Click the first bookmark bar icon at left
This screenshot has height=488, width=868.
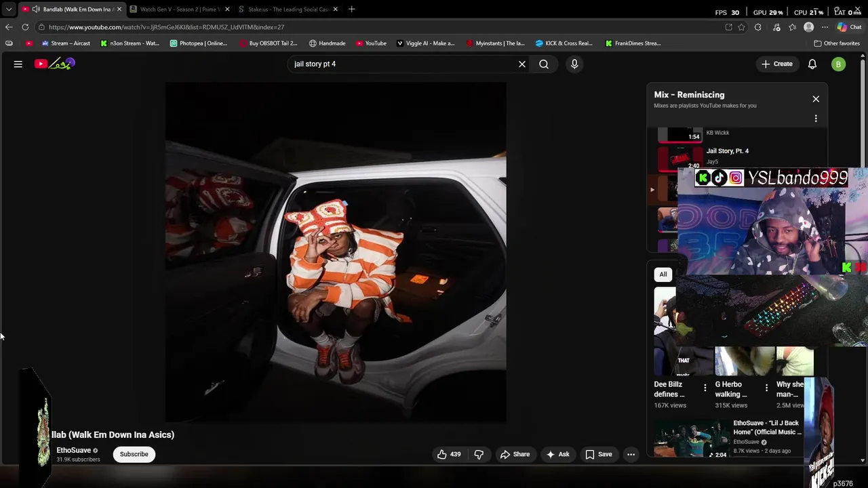click(x=9, y=43)
